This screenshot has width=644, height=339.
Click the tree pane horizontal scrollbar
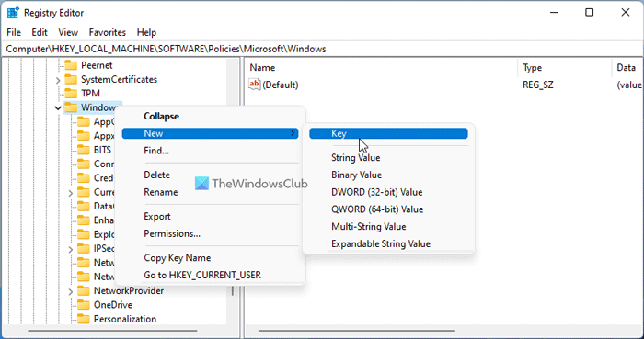(x=112, y=331)
